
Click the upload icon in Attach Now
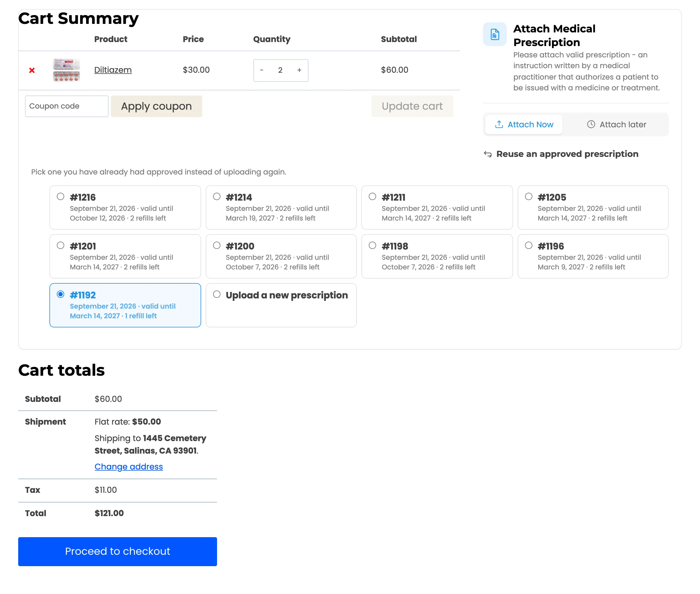[x=499, y=124]
